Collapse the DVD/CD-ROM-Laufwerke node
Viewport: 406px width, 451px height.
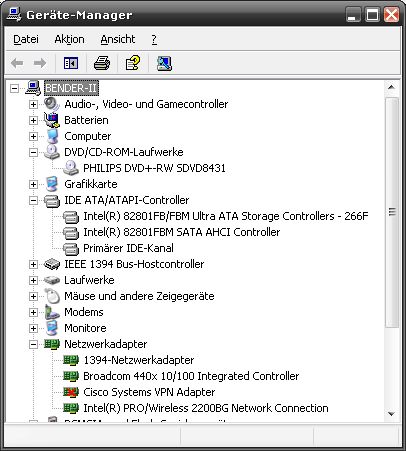coord(33,152)
